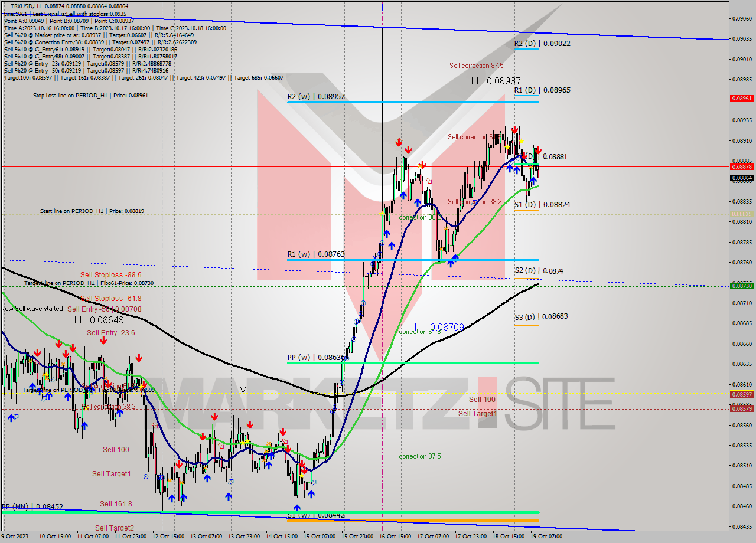Select the 'New Sell wave started' text
Screen dimensions: 756x543
coord(32,309)
